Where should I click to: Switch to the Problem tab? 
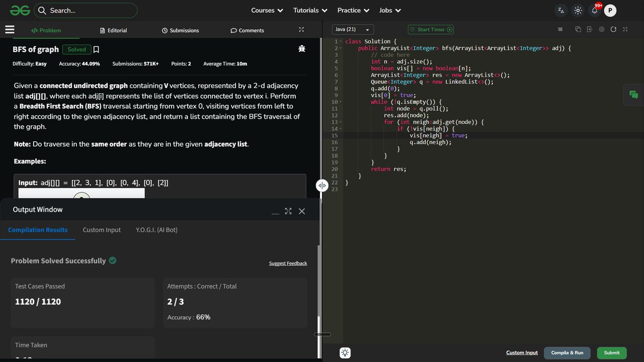click(46, 31)
